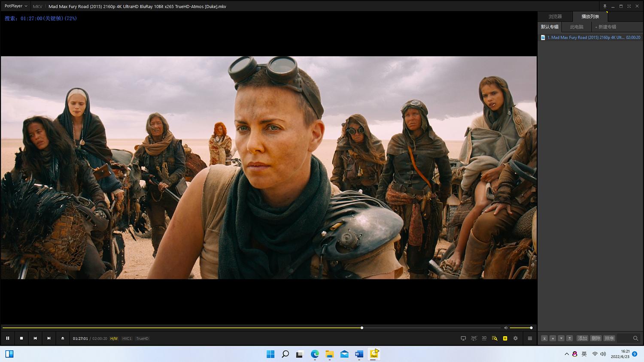This screenshot has width=644, height=362.
Task: Toggle pin-on-top for the player window
Action: pyautogui.click(x=605, y=6)
